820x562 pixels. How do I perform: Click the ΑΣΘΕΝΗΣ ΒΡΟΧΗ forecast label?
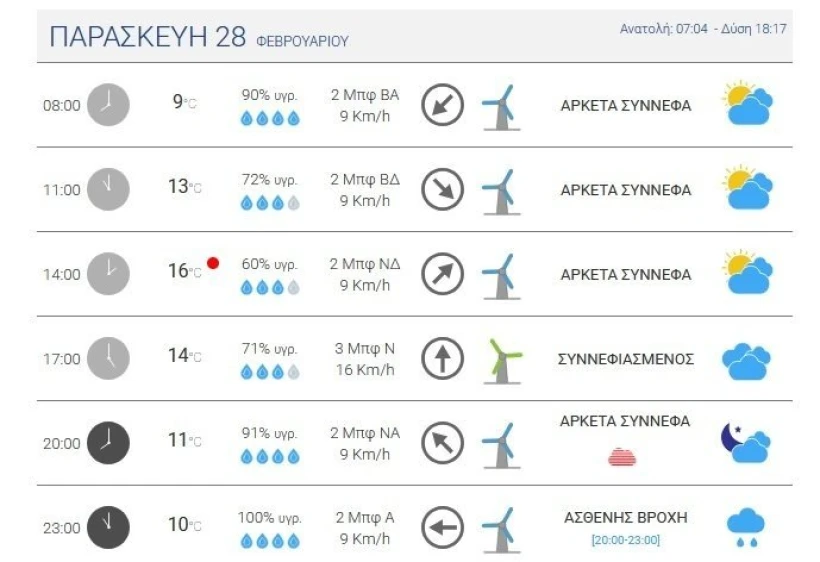625,518
